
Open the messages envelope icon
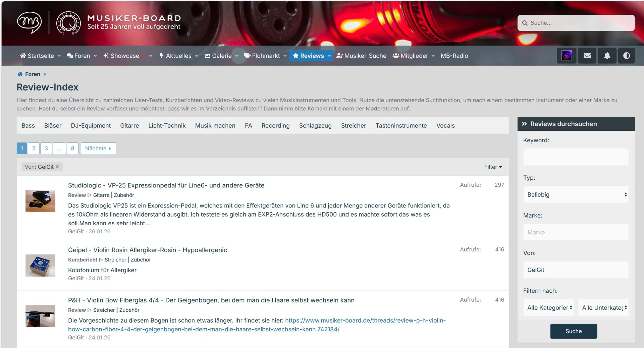[587, 56]
